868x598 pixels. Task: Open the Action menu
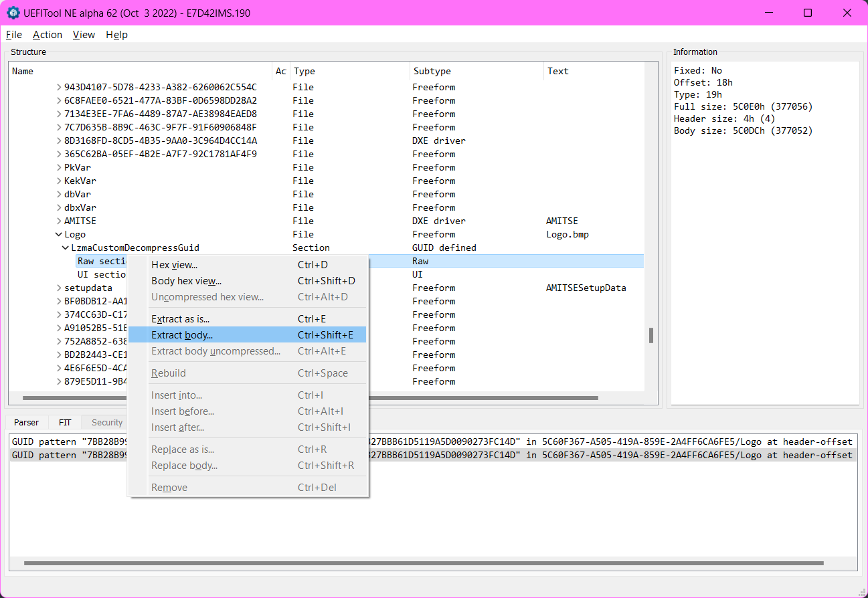(x=48, y=35)
